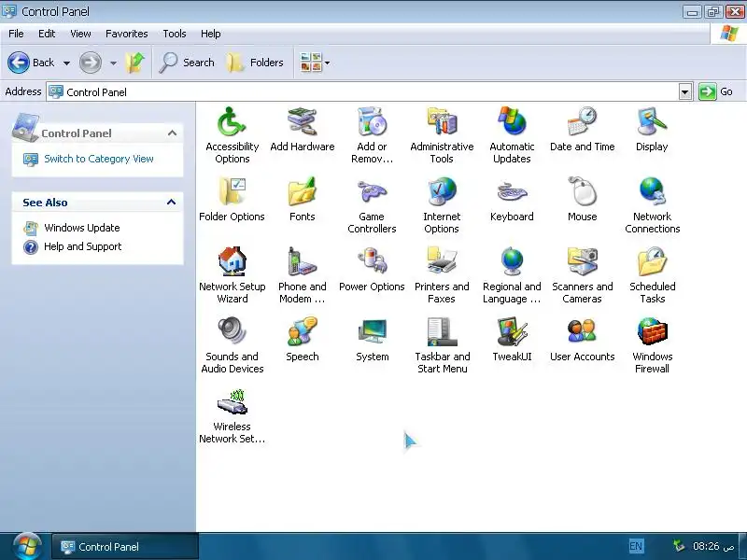Open Scheduled Tasks folder icon

point(652,274)
